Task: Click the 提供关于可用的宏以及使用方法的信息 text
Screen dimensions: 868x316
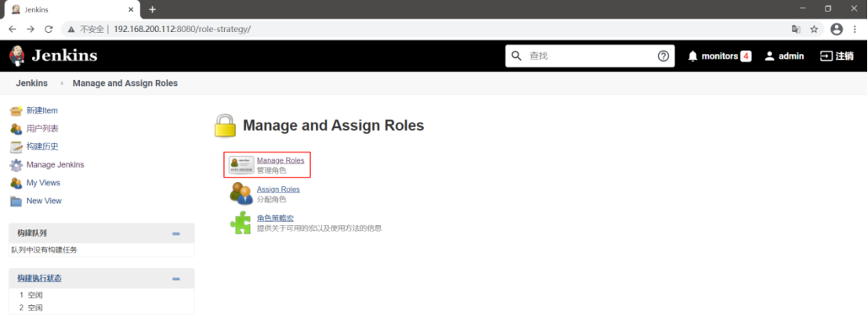Action: coord(320,228)
